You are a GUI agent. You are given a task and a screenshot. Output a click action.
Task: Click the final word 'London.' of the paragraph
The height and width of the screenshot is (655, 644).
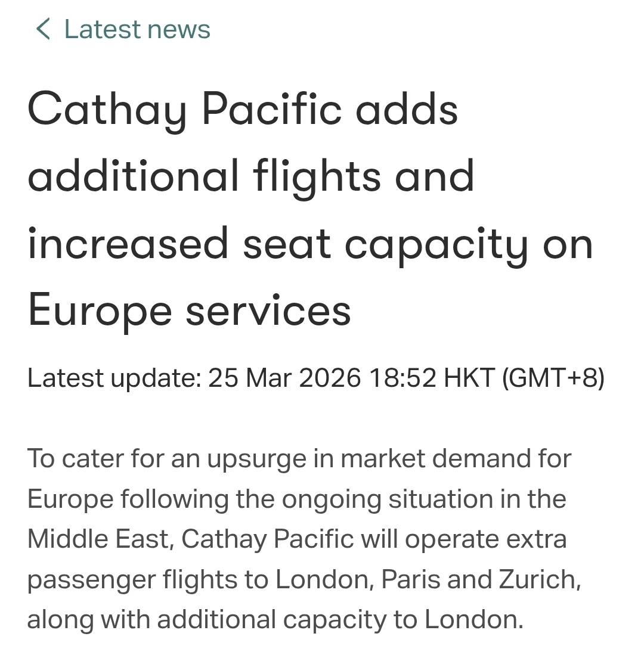pyautogui.click(x=473, y=620)
